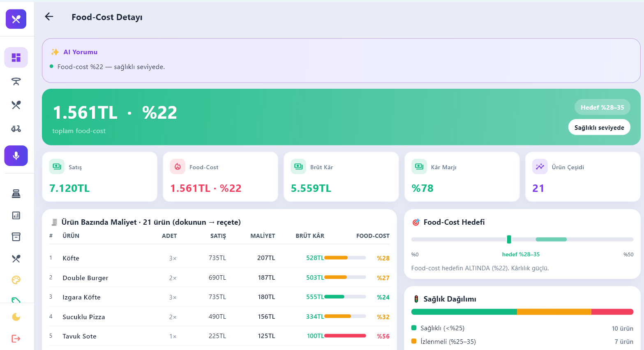Open the tables icon in the sidebar

coord(16,81)
